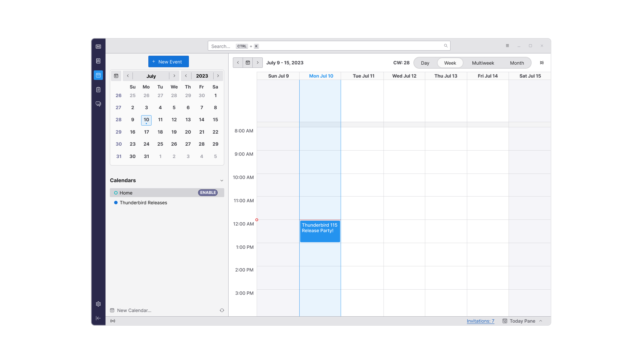The image size is (644, 362).
Task: Click the Settings gear icon in sidebar
Action: click(98, 304)
